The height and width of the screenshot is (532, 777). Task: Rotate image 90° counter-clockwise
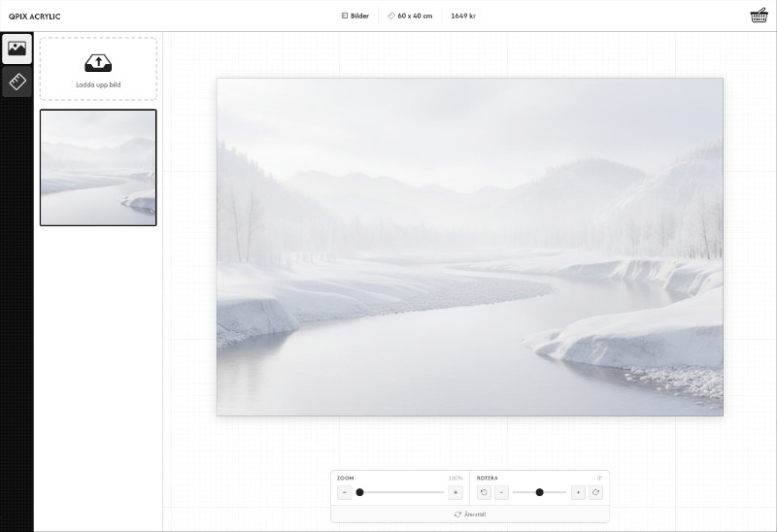484,492
